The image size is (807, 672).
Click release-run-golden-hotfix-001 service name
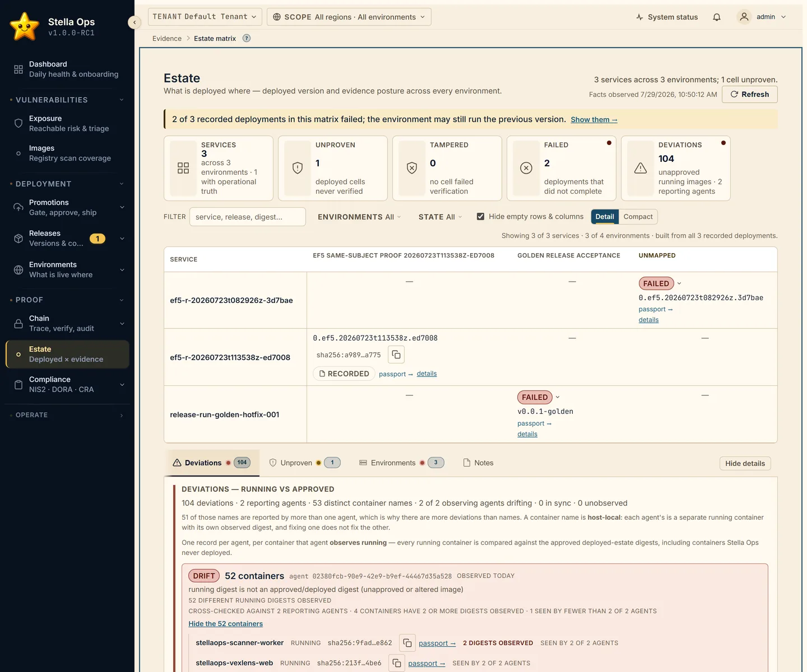tap(224, 414)
